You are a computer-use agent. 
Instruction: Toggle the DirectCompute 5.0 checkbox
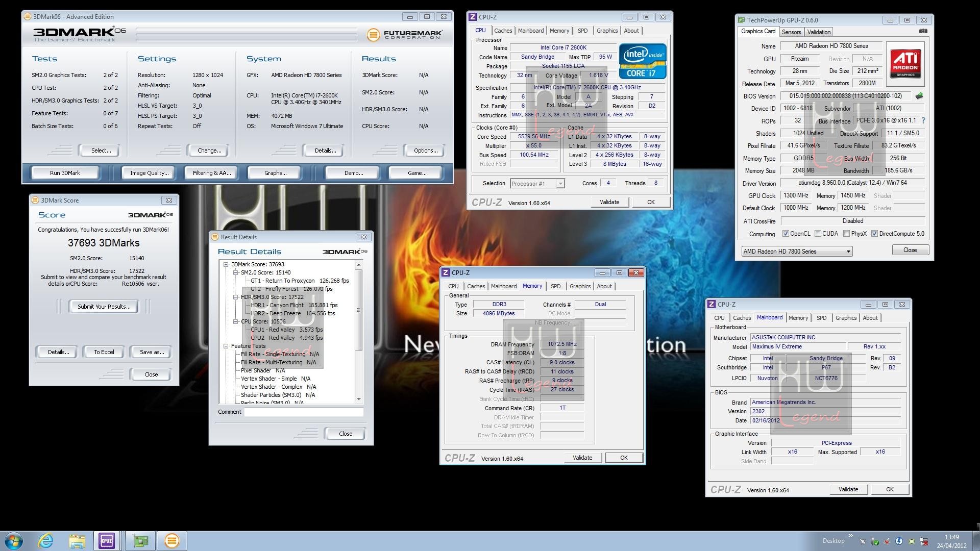(874, 234)
